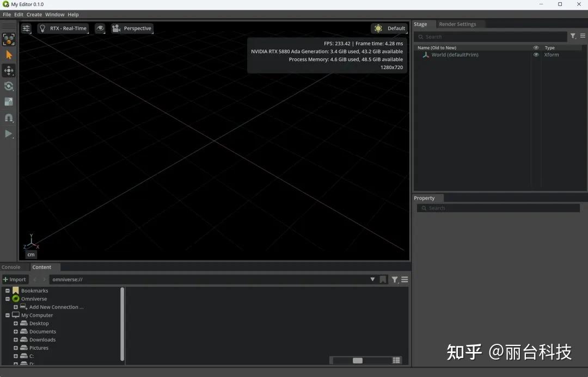Open the viewport settings icon
This screenshot has height=377, width=588.
pyautogui.click(x=26, y=28)
